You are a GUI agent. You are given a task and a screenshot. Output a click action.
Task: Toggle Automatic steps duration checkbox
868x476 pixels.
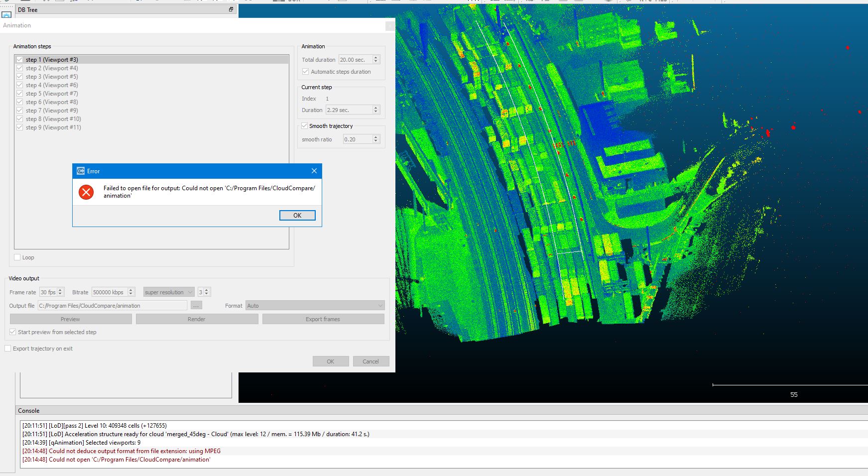306,72
